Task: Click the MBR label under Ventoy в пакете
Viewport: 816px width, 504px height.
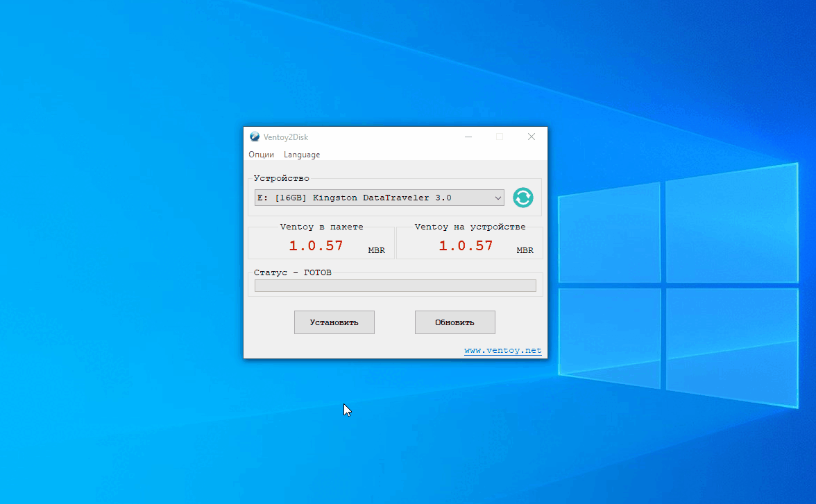Action: click(x=377, y=250)
